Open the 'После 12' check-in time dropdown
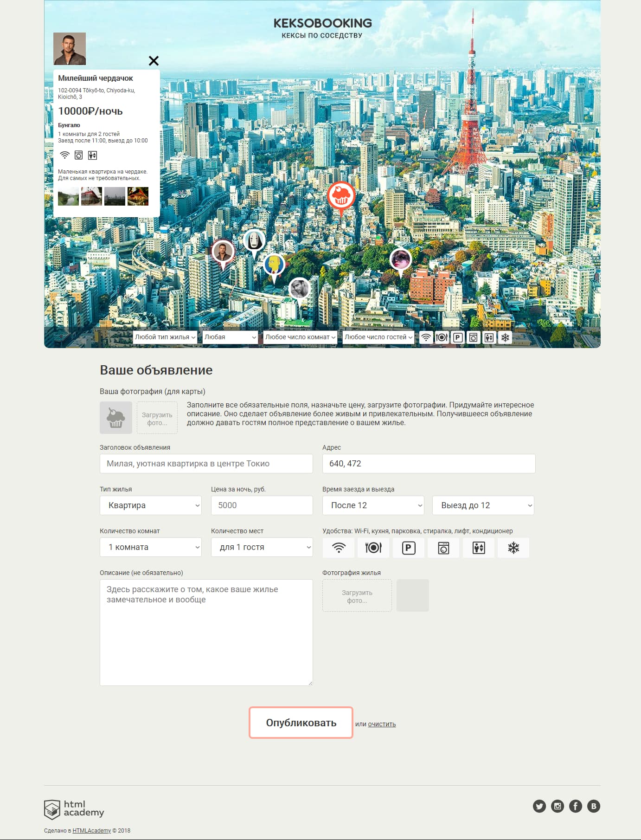The image size is (641, 840). (373, 505)
